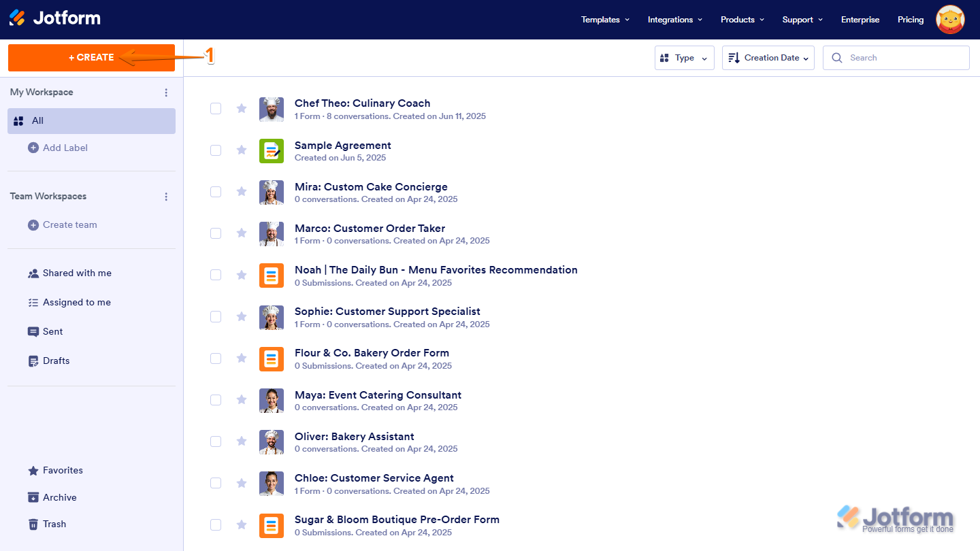The height and width of the screenshot is (551, 980).
Task: Click the Sample Agreement green document icon
Action: (x=272, y=150)
